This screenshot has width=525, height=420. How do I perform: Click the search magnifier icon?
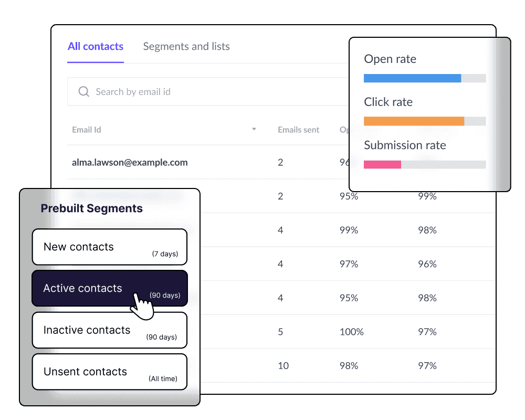(83, 92)
